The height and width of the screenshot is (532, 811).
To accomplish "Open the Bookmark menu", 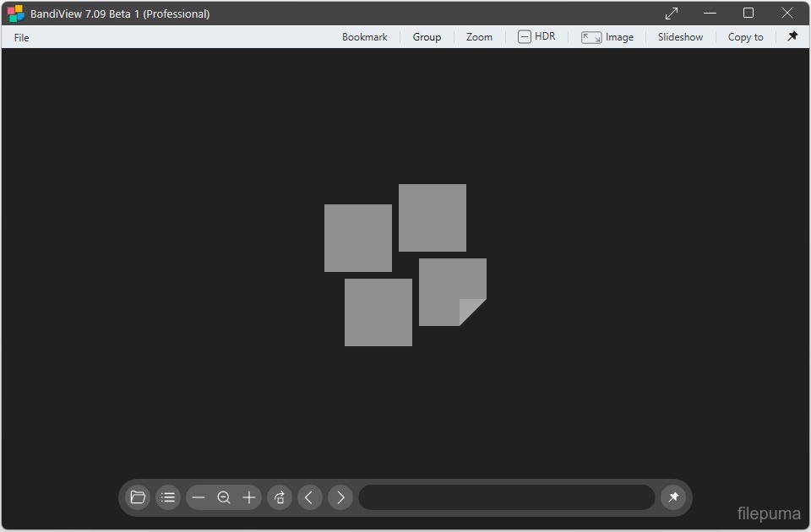I will pos(365,37).
